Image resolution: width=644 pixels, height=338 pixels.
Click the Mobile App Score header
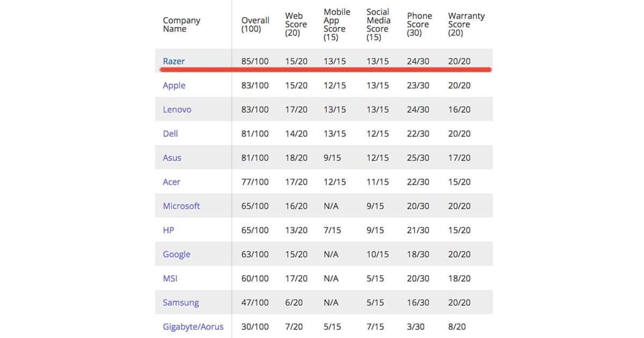pos(337,25)
